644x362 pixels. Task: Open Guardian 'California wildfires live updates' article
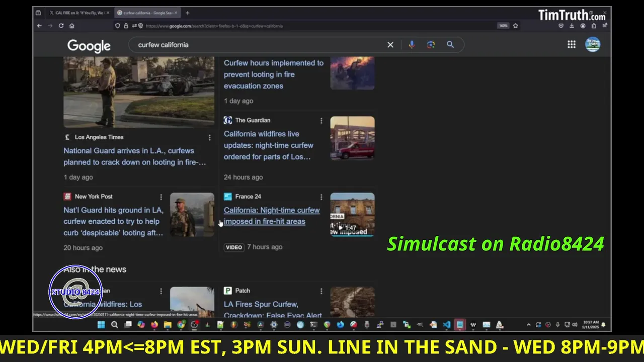[x=269, y=145]
